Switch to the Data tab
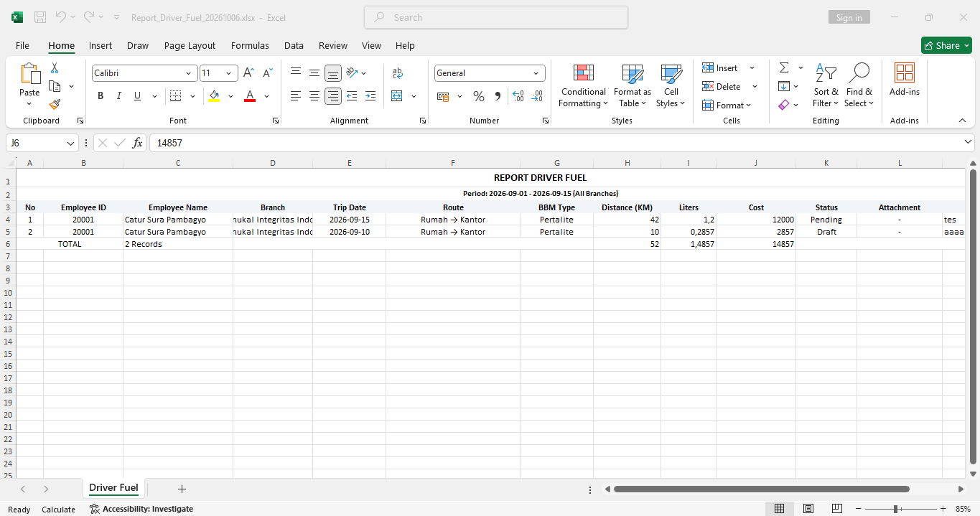 [294, 45]
